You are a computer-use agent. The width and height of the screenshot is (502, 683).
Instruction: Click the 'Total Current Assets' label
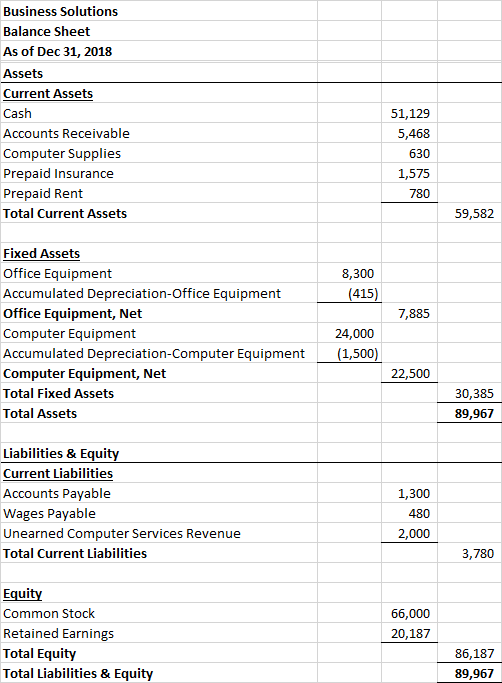[x=65, y=213]
